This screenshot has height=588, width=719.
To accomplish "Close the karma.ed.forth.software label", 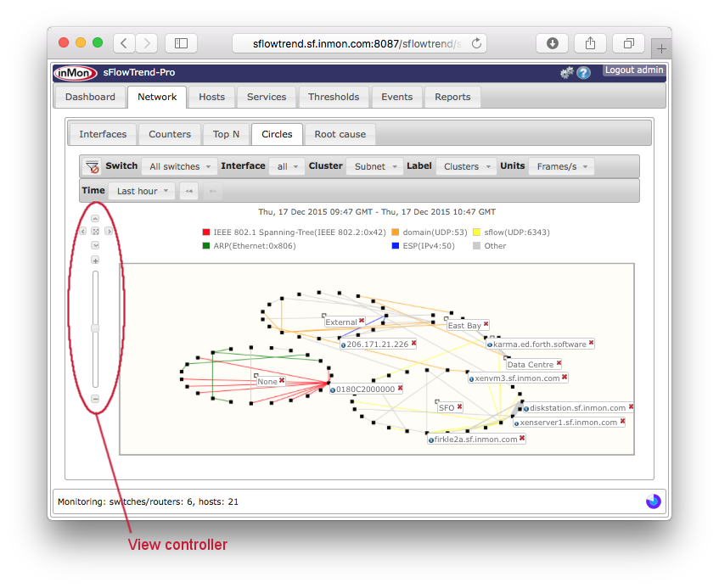I will 591,343.
